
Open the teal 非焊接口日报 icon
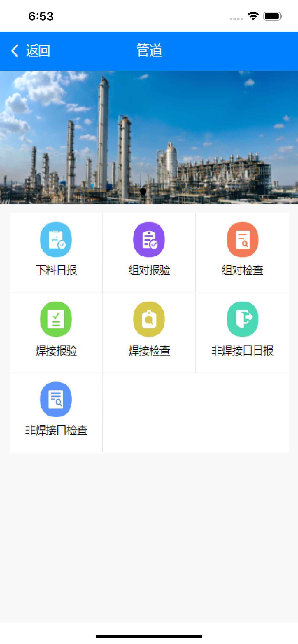[242, 319]
